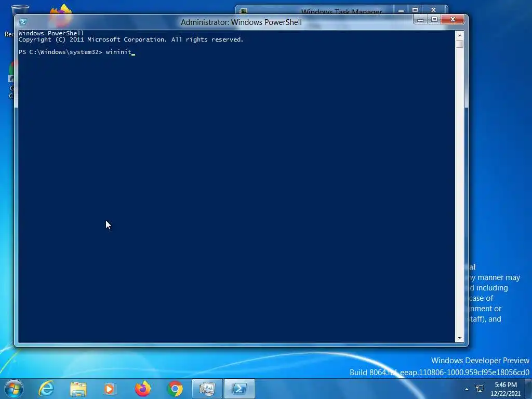
Task: Minimize the PowerShell window
Action: [x=420, y=20]
